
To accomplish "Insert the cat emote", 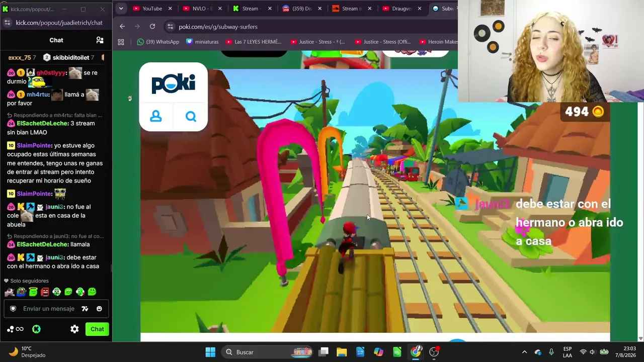I will pyautogui.click(x=9, y=292).
